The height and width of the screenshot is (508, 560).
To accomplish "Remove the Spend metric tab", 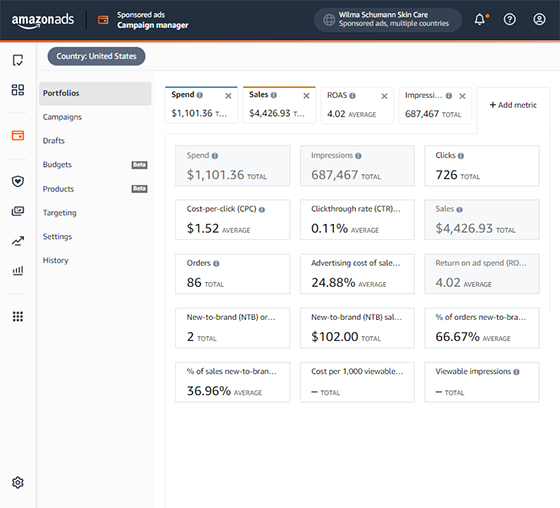I will coord(228,96).
